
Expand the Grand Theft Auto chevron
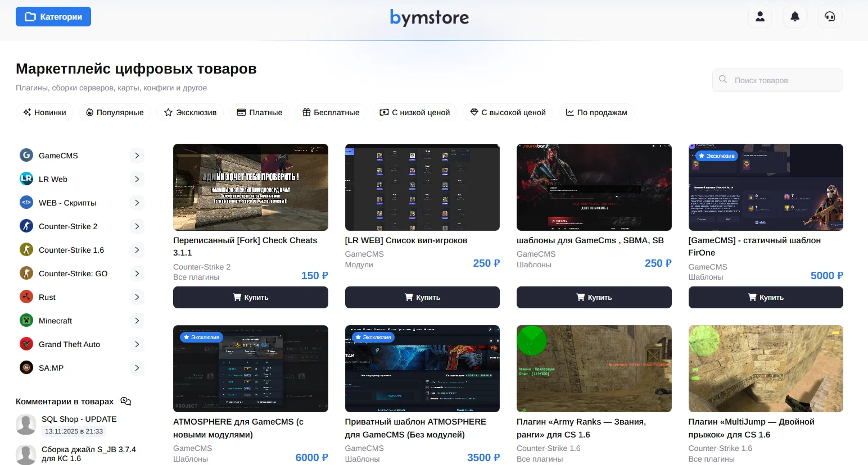(137, 344)
